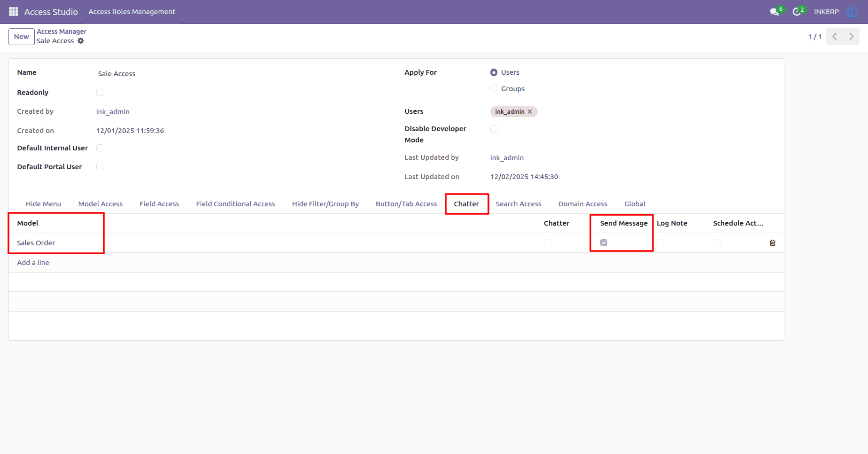Select the Chatter tab
This screenshot has height=454, width=868.
466,204
